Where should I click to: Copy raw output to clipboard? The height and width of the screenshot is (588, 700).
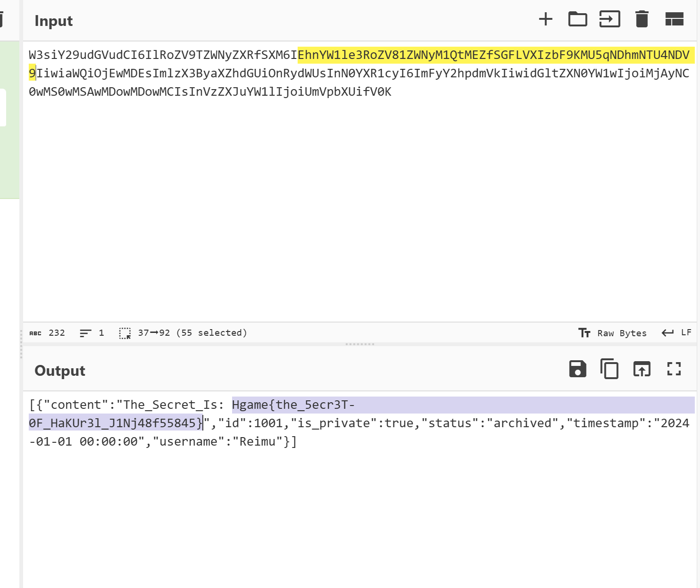609,369
